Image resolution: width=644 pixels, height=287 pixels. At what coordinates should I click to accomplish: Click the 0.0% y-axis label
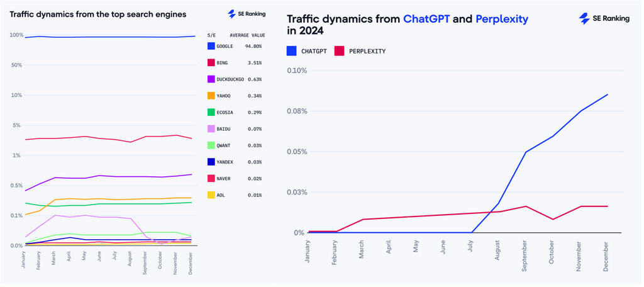[16, 245]
